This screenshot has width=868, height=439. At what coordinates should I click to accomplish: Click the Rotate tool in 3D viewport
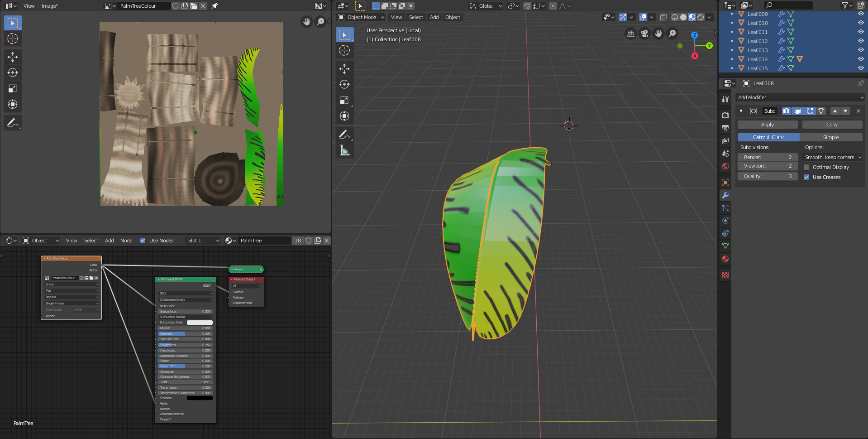tap(344, 84)
